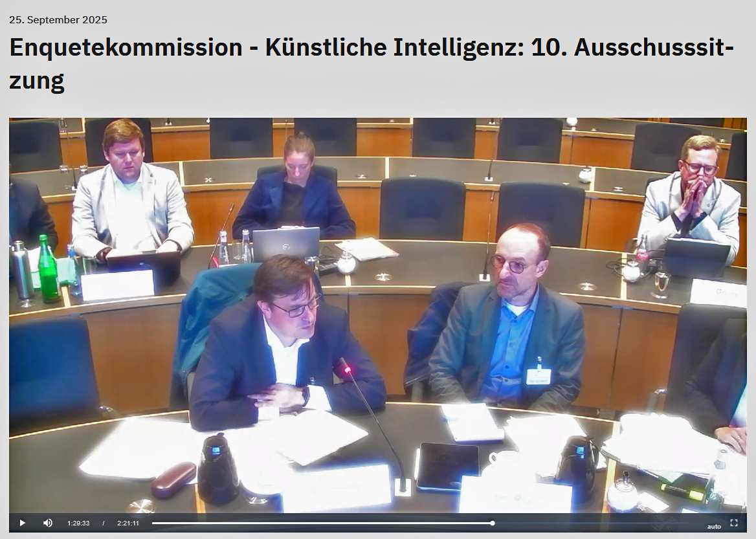Viewport: 756px width, 539px height.
Task: Open the video in fullscreen mode
Action: point(734,523)
